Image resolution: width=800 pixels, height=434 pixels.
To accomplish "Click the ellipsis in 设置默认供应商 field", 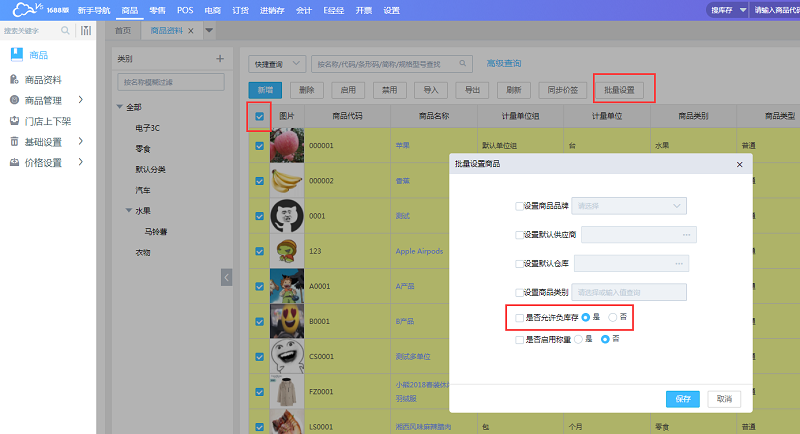I will click(x=686, y=235).
